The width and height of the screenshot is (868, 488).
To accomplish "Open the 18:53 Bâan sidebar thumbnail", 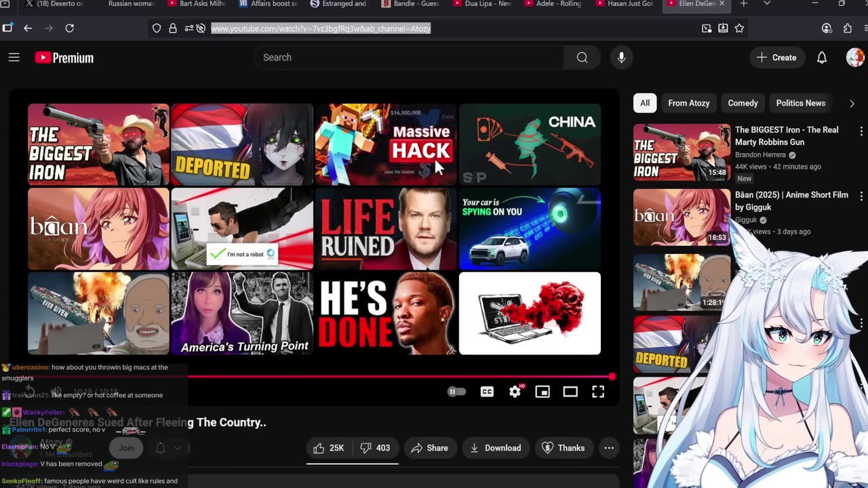I will point(682,217).
